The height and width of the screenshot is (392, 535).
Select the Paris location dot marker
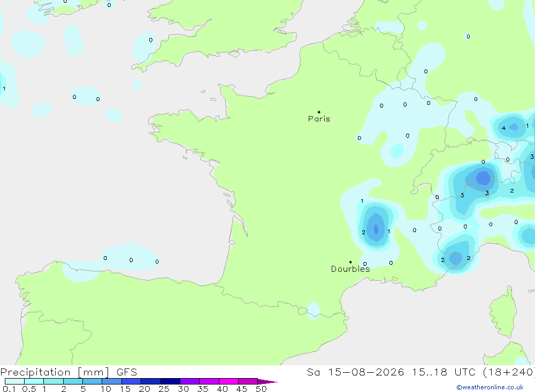click(319, 112)
